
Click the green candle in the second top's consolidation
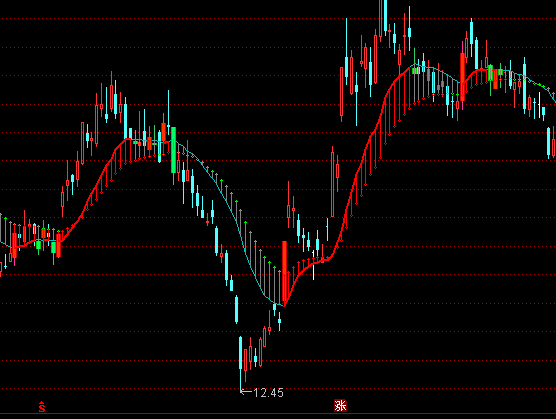tap(490, 72)
